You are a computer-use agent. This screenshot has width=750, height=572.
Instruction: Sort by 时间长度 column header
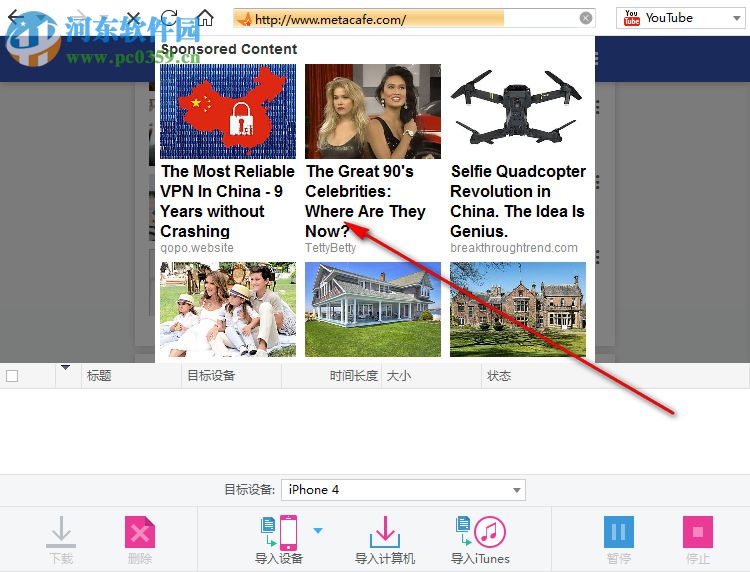click(x=331, y=376)
